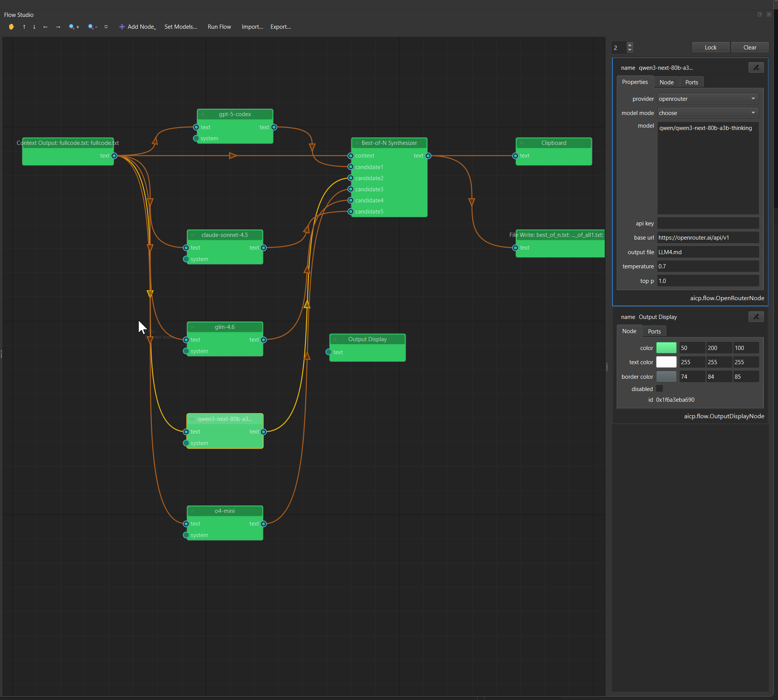Screen dimensions: 778x700
Task: Open the model mode dropdown
Action: [707, 113]
